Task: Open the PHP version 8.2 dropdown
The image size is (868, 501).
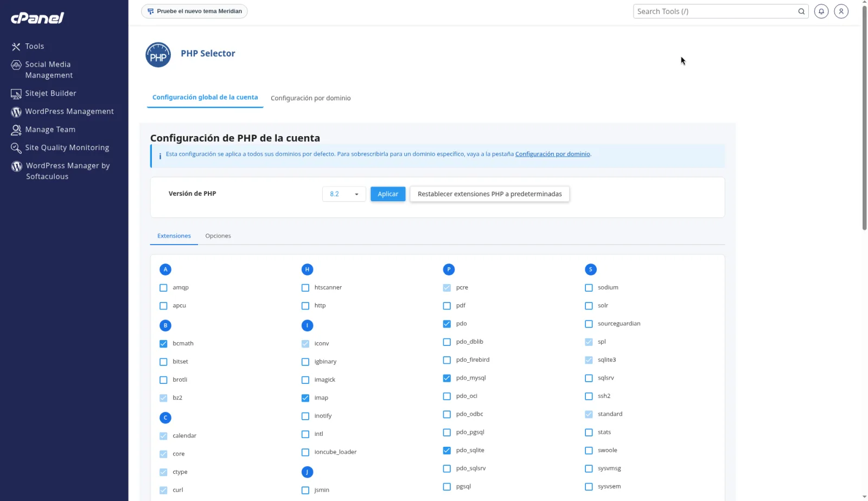Action: [x=344, y=194]
